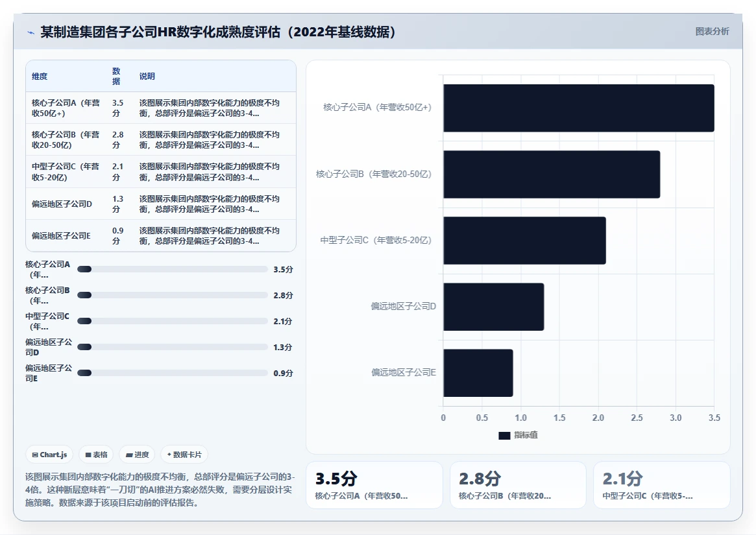Screen dimensions: 756x535
Task: Click the 图表分析 label in header
Action: [x=712, y=31]
